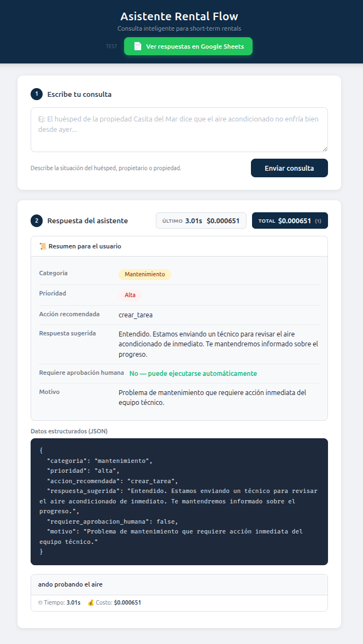Select the crear_tarea action value
This screenshot has width=363, height=644.
click(x=136, y=315)
